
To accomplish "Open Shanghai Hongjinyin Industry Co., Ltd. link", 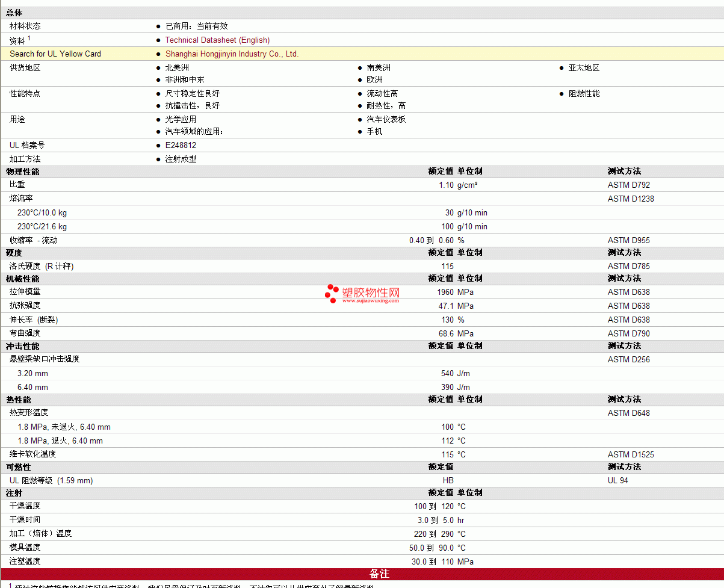I will click(x=232, y=54).
